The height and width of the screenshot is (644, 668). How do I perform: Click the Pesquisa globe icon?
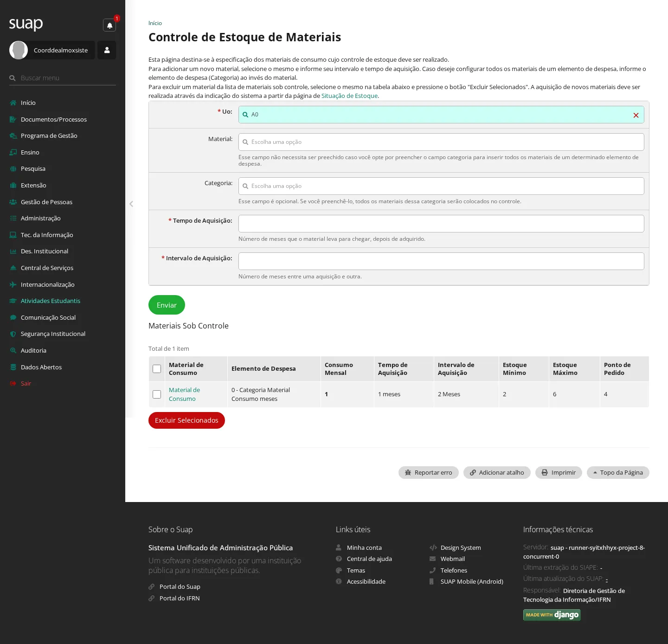13,168
